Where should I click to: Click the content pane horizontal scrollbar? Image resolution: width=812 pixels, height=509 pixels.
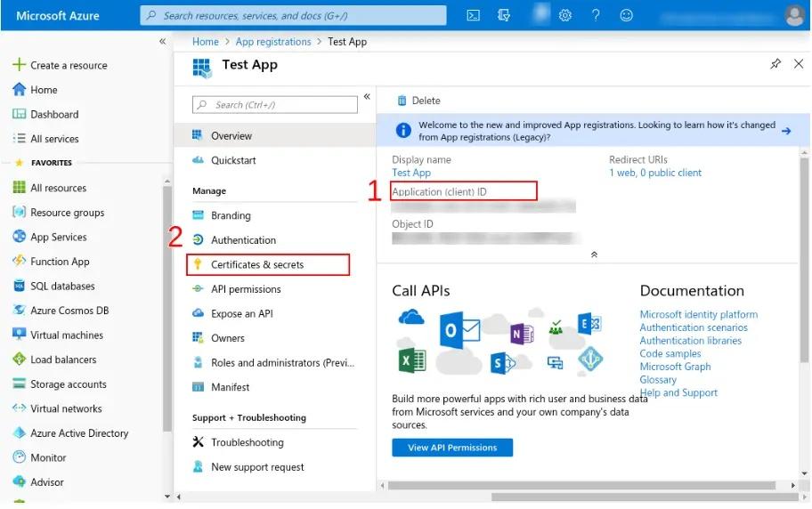(x=581, y=485)
